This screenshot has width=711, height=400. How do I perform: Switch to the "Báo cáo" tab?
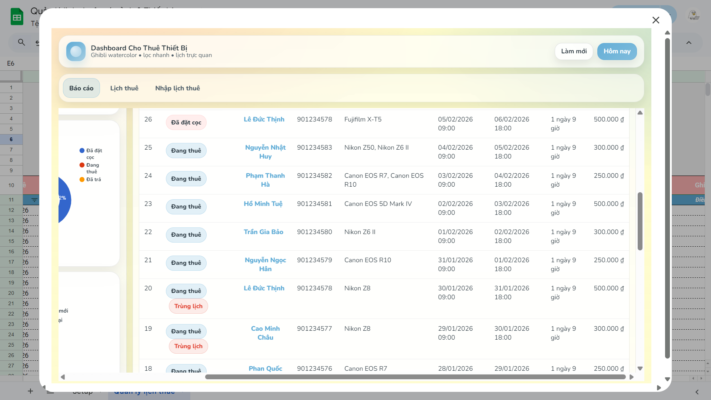[81, 88]
